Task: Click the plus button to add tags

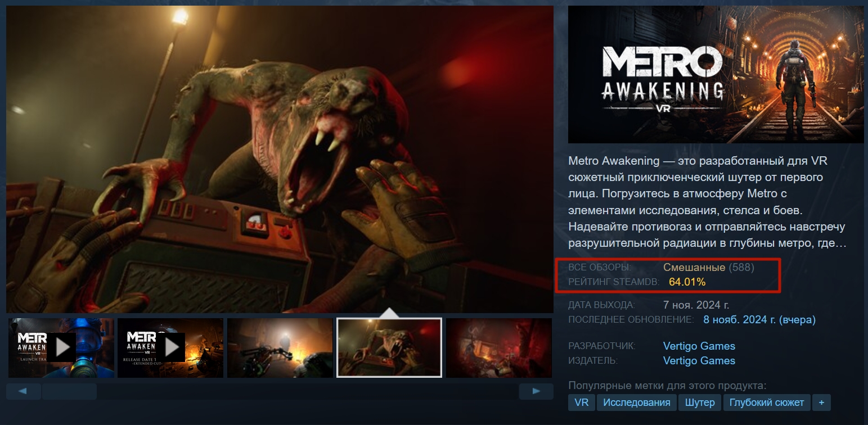Action: coord(821,403)
